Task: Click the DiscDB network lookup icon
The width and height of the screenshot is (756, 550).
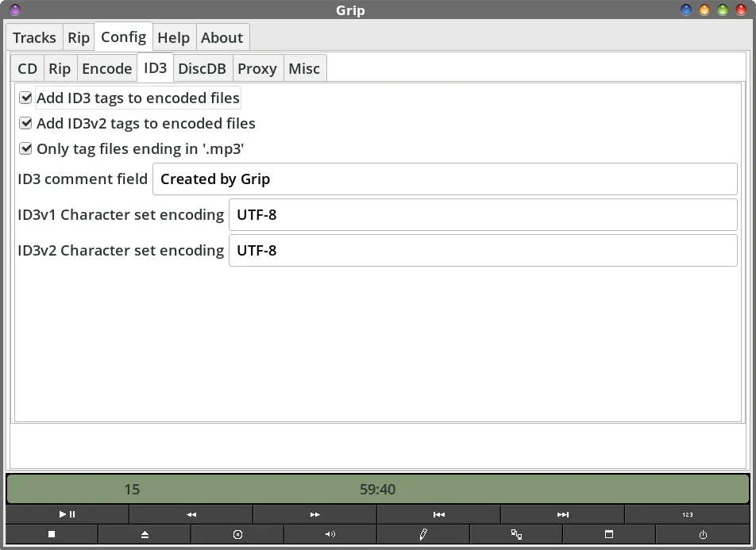Action: pyautogui.click(x=516, y=534)
